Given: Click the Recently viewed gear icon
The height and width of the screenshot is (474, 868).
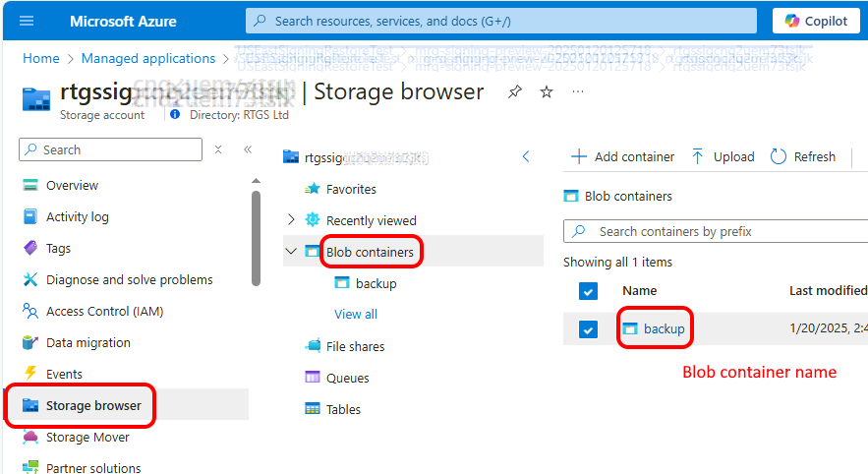Looking at the screenshot, I should [x=313, y=220].
